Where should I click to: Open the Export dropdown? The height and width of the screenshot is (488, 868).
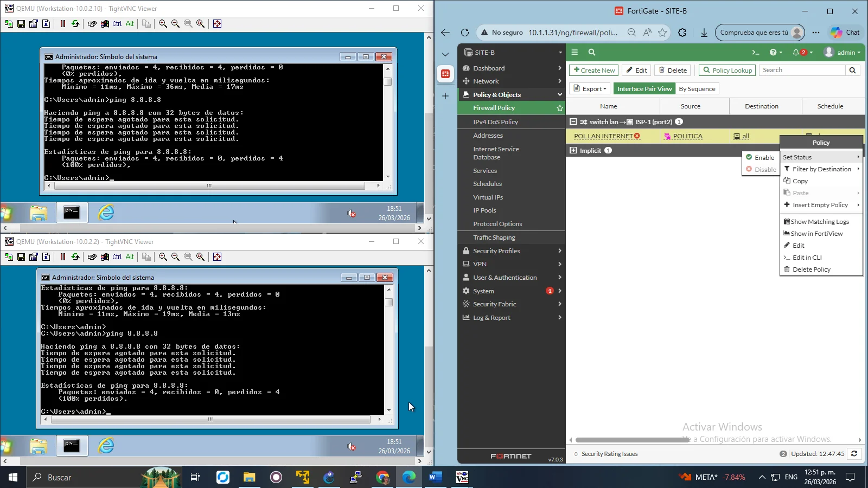[590, 89]
